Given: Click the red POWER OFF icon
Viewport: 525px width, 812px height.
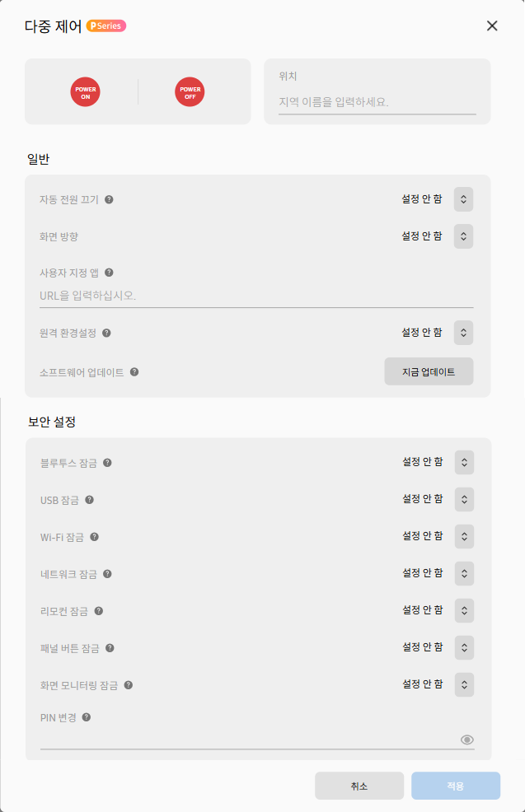Looking at the screenshot, I should [190, 92].
